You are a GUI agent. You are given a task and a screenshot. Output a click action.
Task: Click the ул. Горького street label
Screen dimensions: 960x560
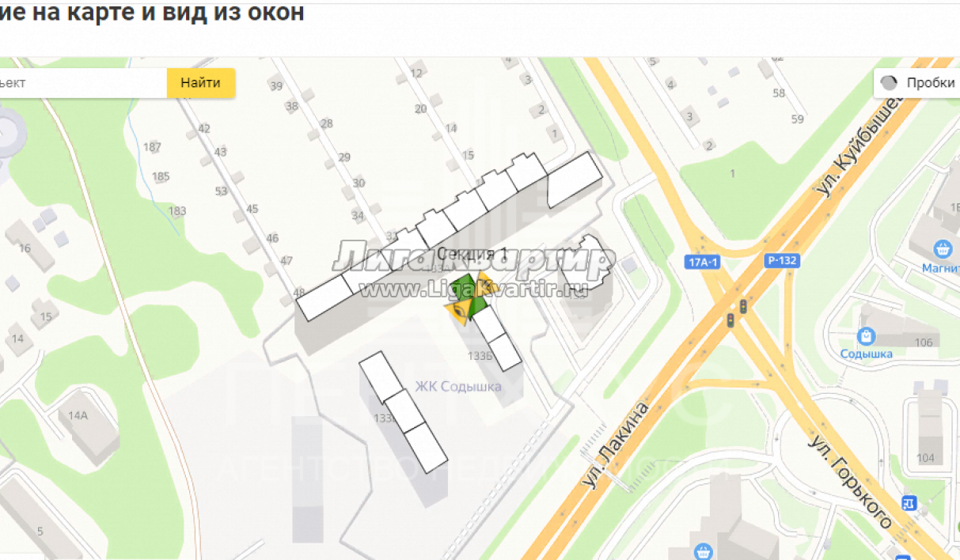[x=849, y=482]
